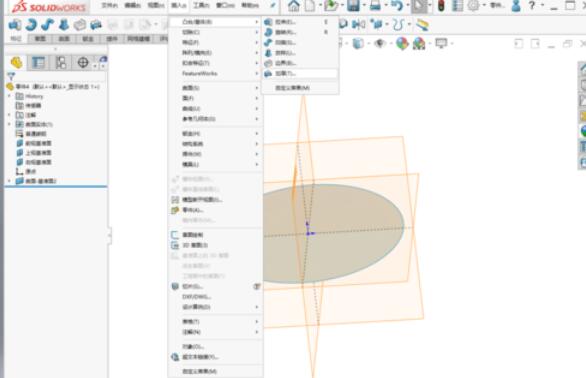Open the Options gear dropdown arrow
586x378 pixels.
pyautogui.click(x=484, y=6)
